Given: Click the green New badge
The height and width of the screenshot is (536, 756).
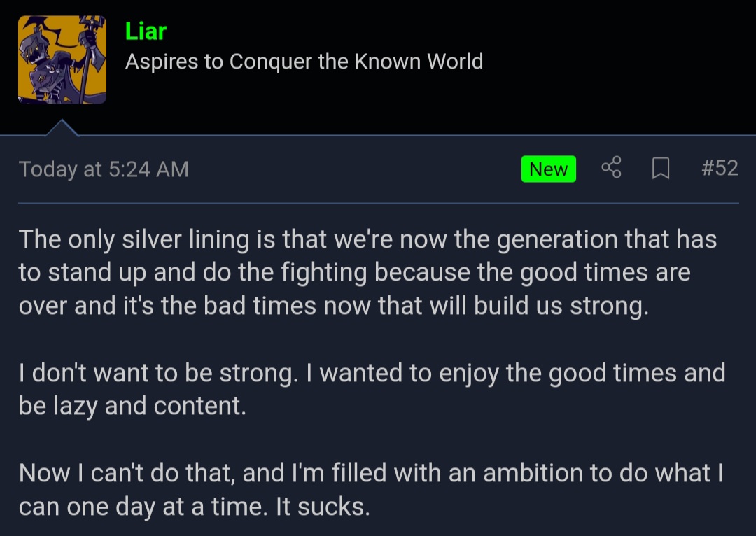Looking at the screenshot, I should click(x=549, y=169).
